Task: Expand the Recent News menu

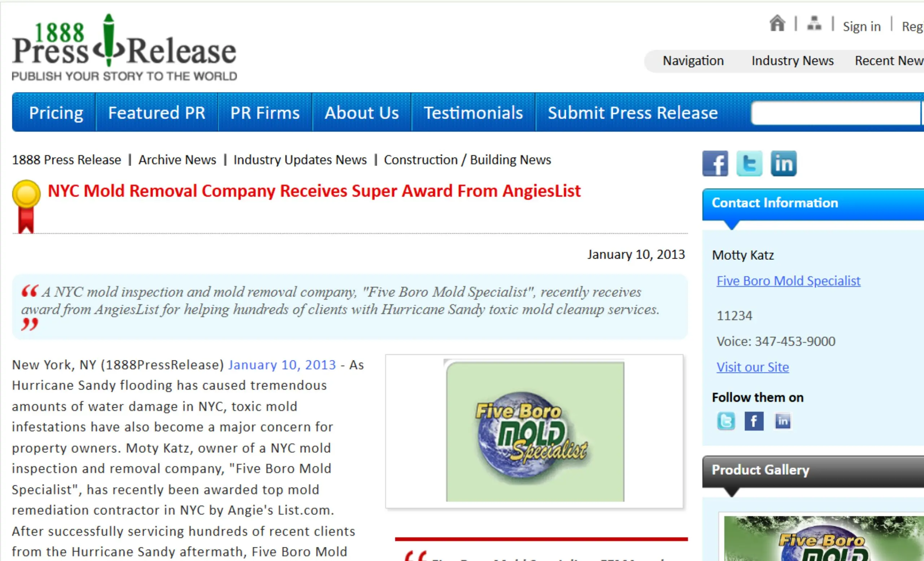Action: point(889,61)
